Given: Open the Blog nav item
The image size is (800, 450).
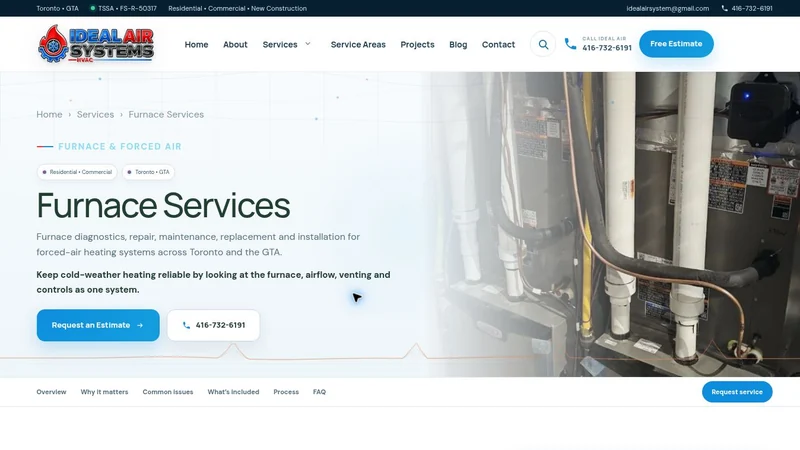Looking at the screenshot, I should coord(458,44).
